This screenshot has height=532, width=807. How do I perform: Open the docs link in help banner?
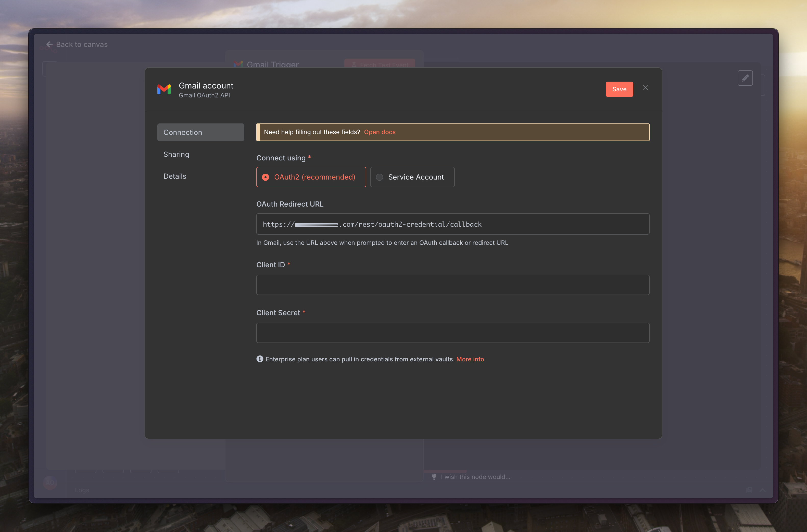380,132
